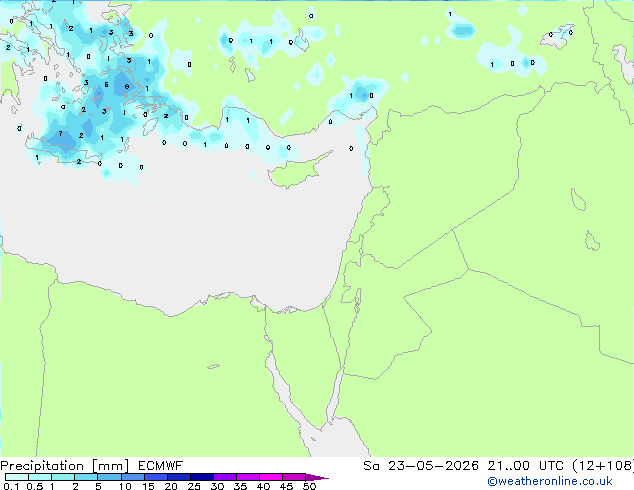Click the 10–15 mm legend swatch
This screenshot has height=490, width=634.
point(133,477)
